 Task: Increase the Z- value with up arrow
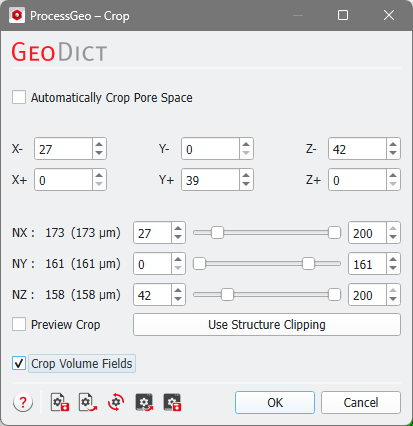[393, 144]
